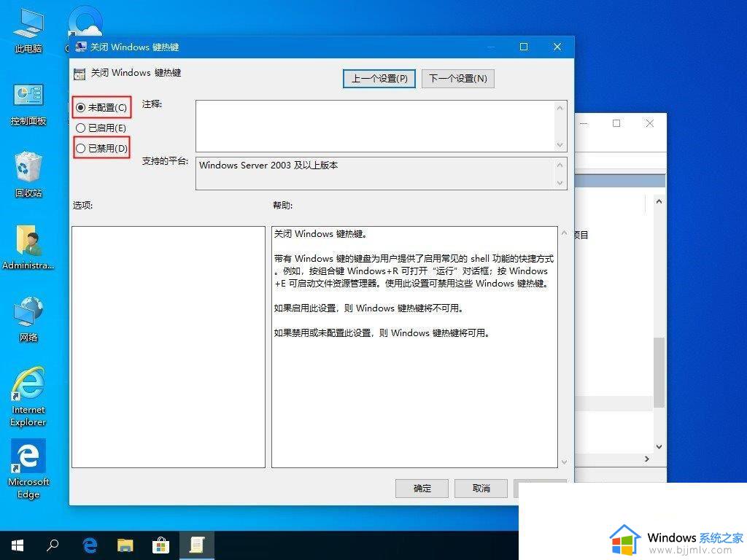This screenshot has height=560, width=747.
Task: Confirm with the 确定 button
Action: 422,488
